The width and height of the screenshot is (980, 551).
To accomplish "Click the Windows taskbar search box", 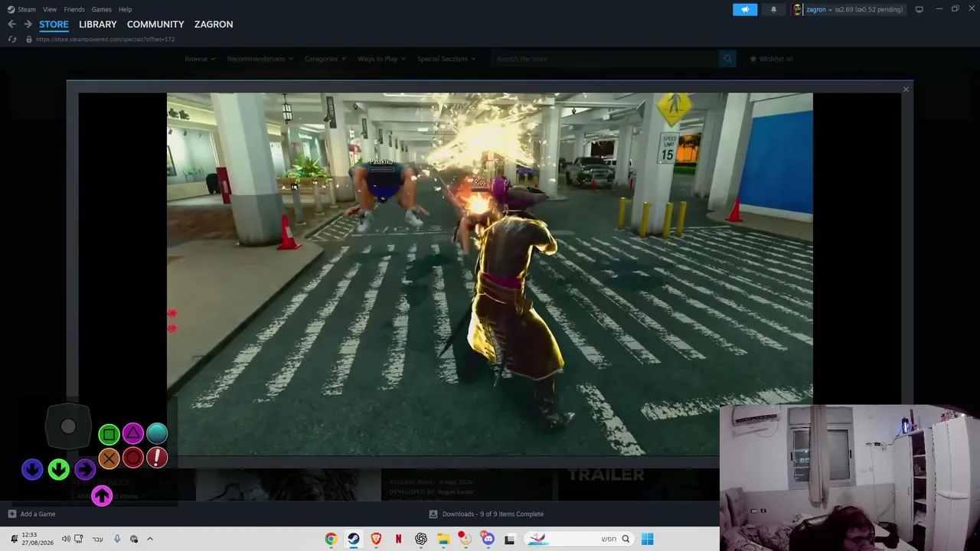I will click(580, 539).
